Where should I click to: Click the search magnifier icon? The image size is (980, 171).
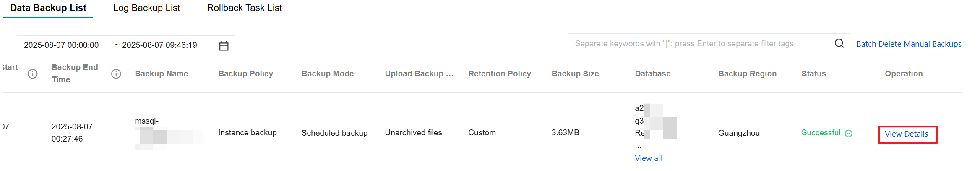[x=839, y=43]
